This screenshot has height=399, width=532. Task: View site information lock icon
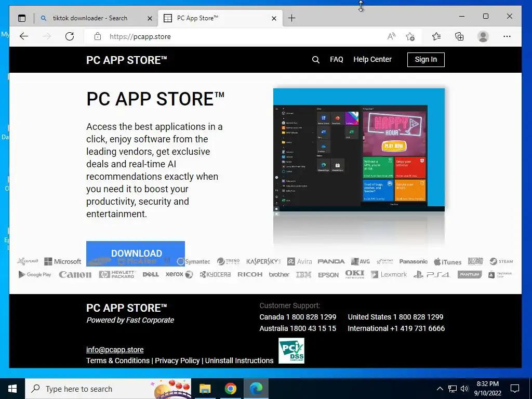98,36
